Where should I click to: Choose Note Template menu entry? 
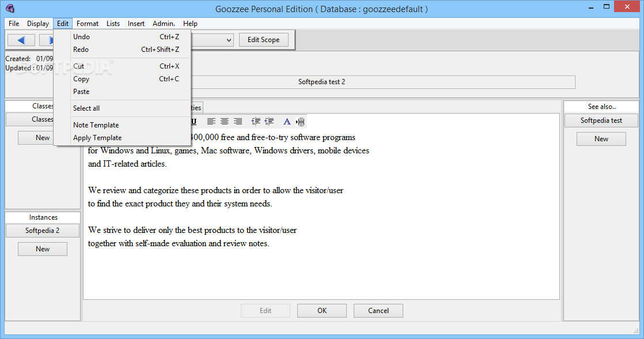pos(122,125)
